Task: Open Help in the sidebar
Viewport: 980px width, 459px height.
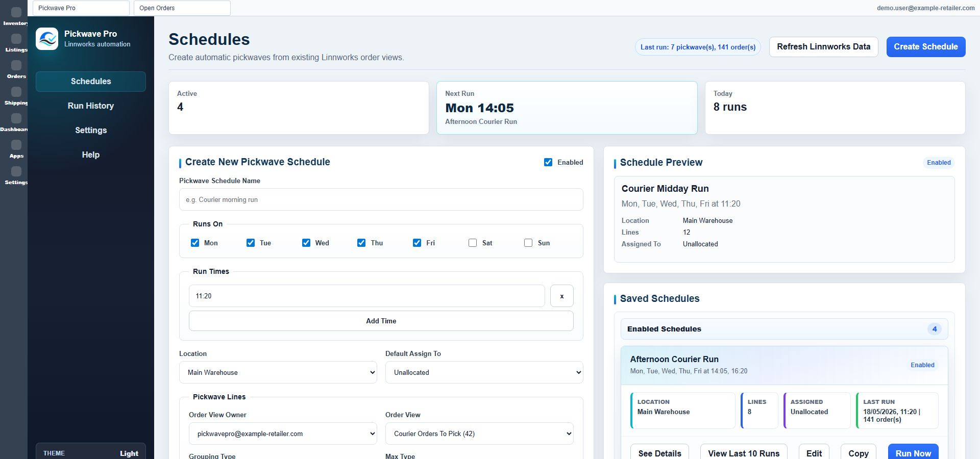Action: click(x=91, y=155)
